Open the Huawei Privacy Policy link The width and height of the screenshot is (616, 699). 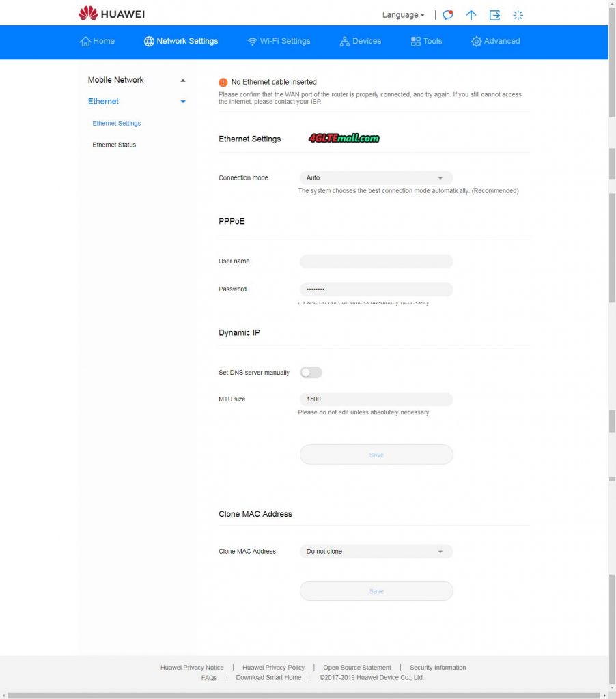[x=274, y=667]
